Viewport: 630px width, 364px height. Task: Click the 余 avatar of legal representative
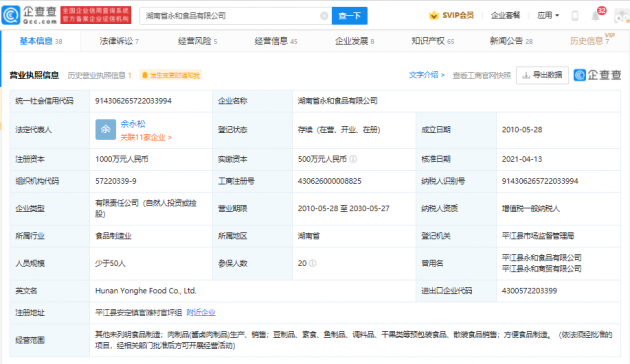(106, 129)
